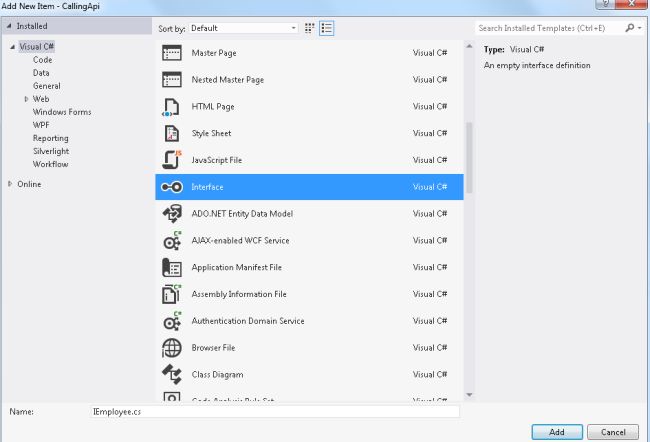This screenshot has width=650, height=442.
Task: Click the 'Nested Master Page' name
Action: pyautogui.click(x=228, y=80)
